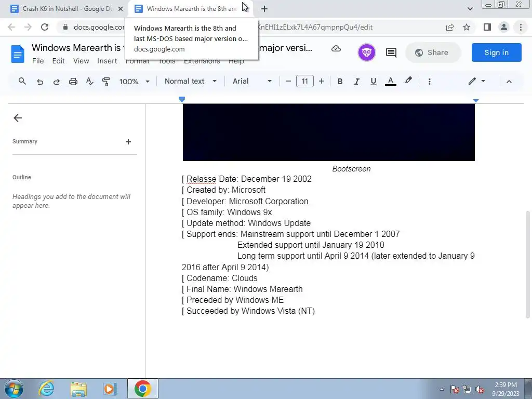Screen dimensions: 532x399
Task: Increase the font size
Action: [x=321, y=81]
